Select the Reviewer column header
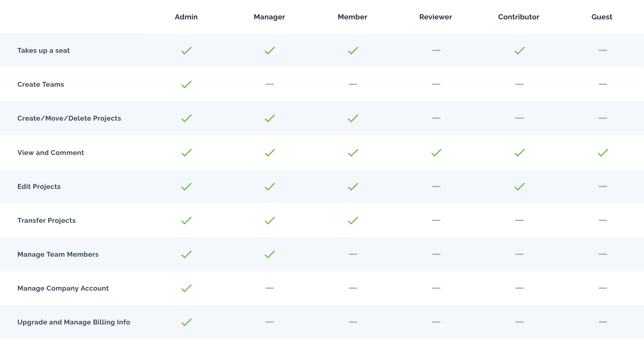 point(436,17)
